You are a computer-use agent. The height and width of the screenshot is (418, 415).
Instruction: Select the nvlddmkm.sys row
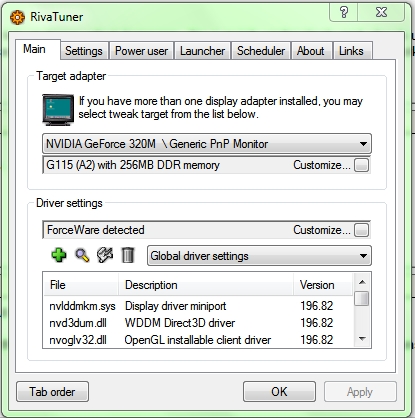click(199, 306)
